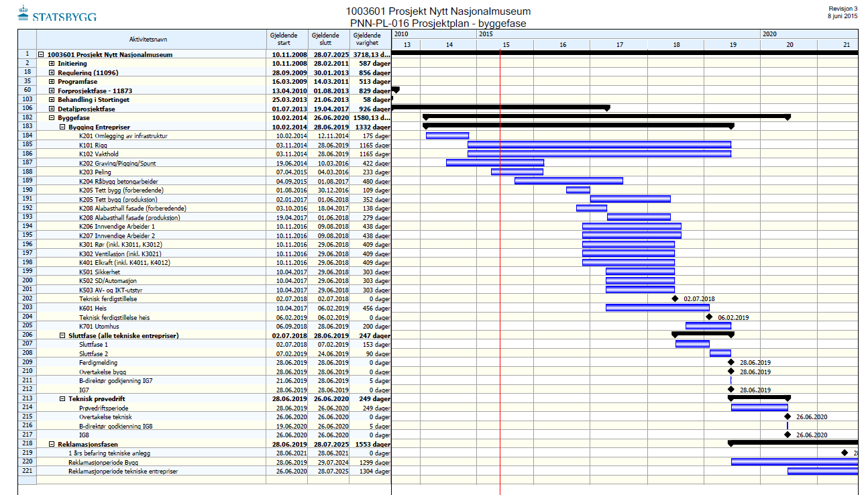
Task: Click the IG7 milestone diamond
Action: pyautogui.click(x=731, y=390)
